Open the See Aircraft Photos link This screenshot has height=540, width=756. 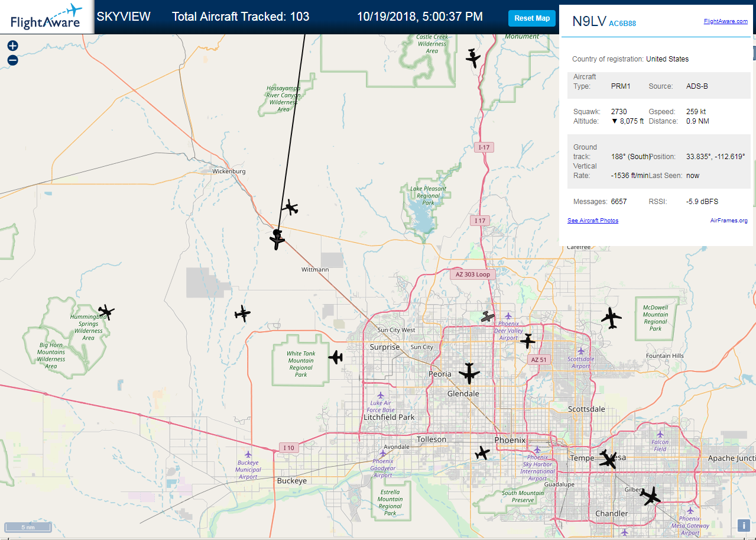(593, 221)
